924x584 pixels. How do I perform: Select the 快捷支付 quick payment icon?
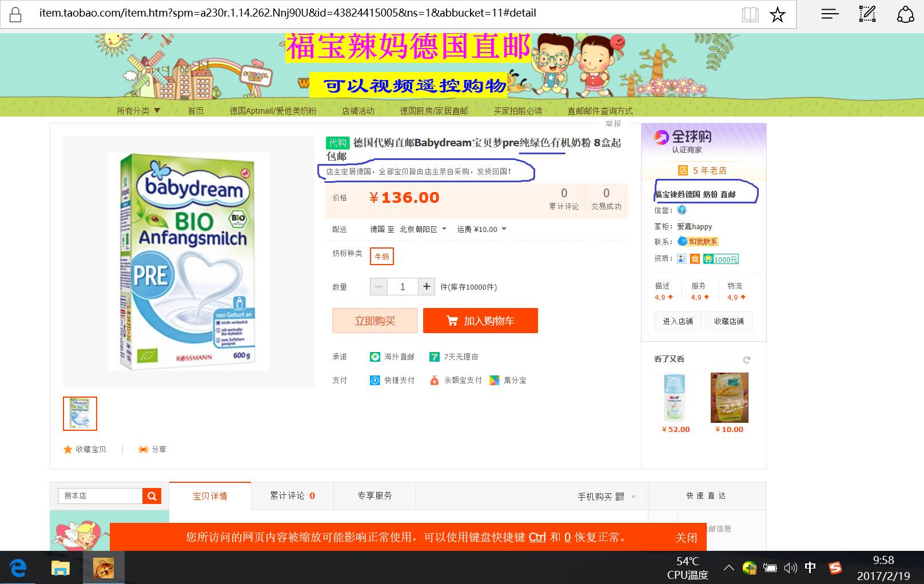point(375,380)
